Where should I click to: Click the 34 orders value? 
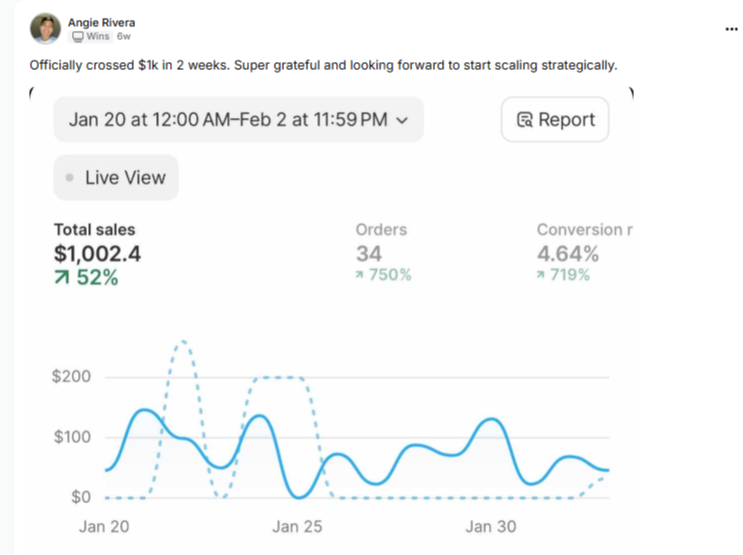pos(369,254)
